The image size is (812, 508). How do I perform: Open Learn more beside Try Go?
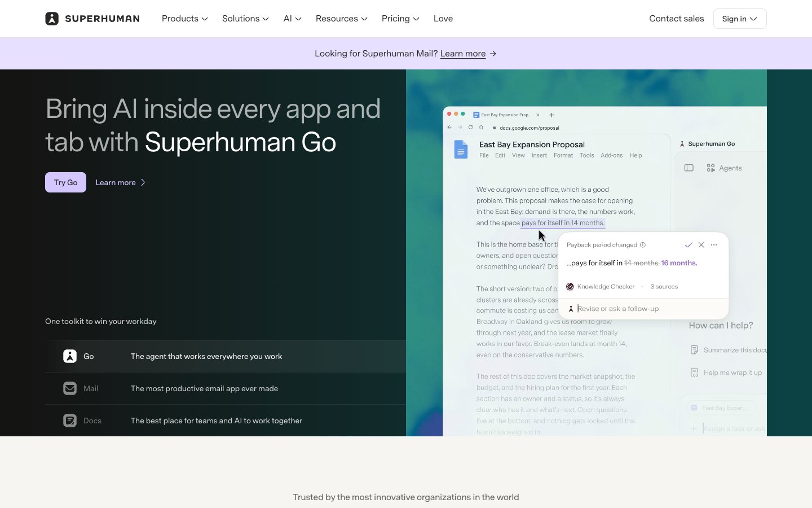(120, 182)
